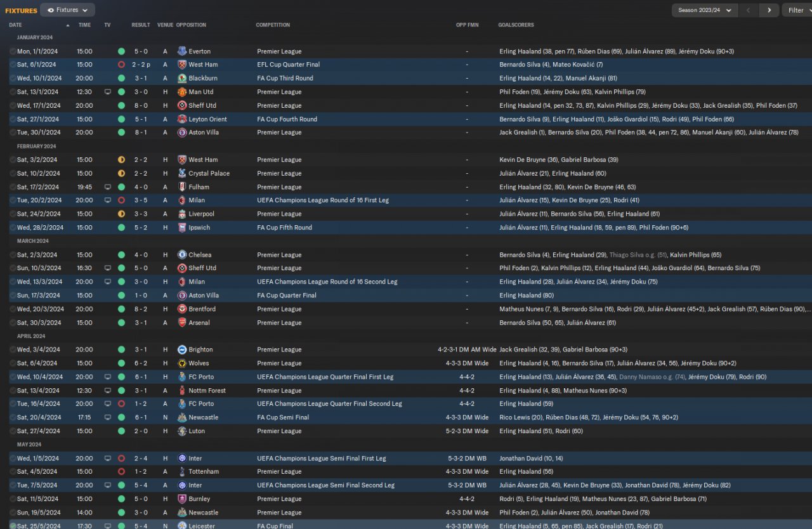Screen dimensions: 812x529
Task: Click the Nottm Forest club badge
Action: [x=182, y=391]
